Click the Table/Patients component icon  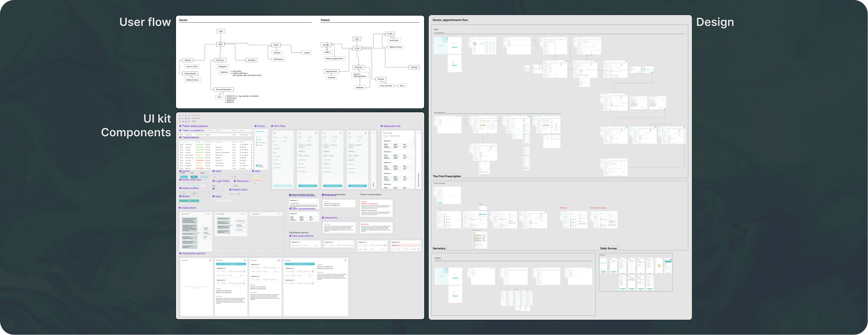[x=181, y=138]
